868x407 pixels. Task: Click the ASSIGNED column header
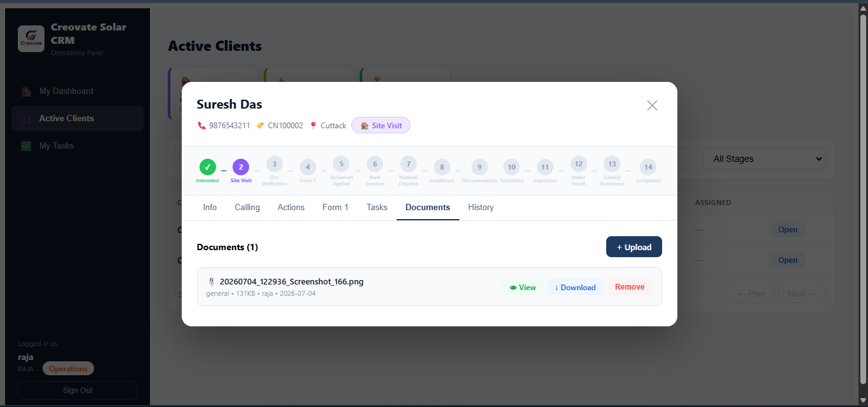(713, 203)
